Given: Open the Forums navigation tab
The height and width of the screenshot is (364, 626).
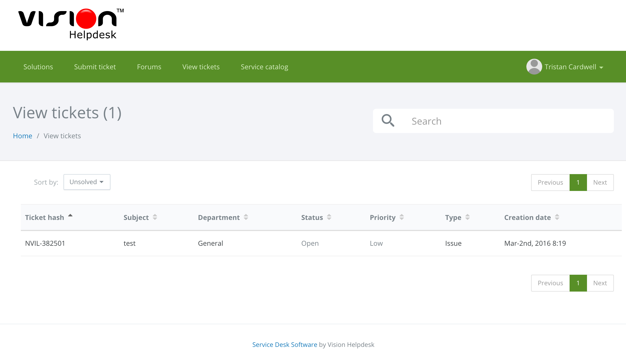Looking at the screenshot, I should point(149,67).
